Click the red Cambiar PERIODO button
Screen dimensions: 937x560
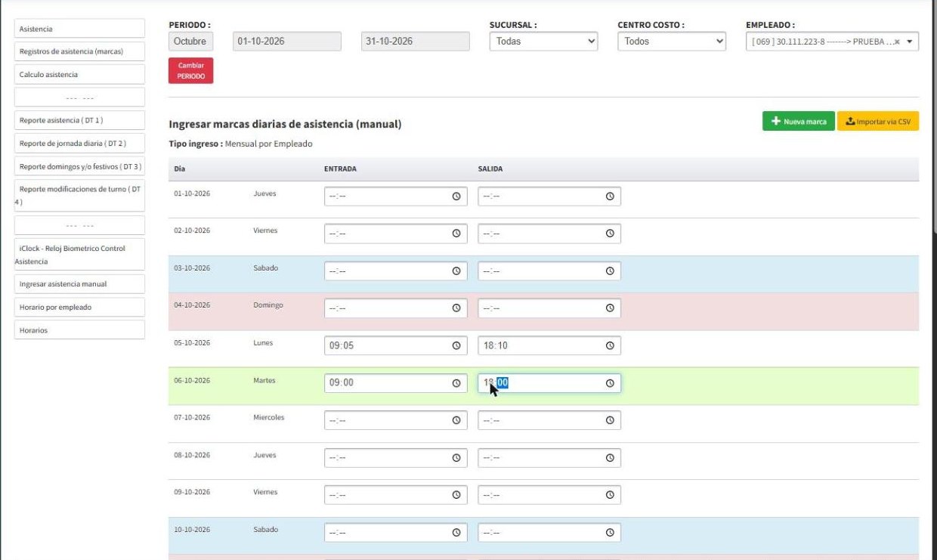[x=191, y=71]
